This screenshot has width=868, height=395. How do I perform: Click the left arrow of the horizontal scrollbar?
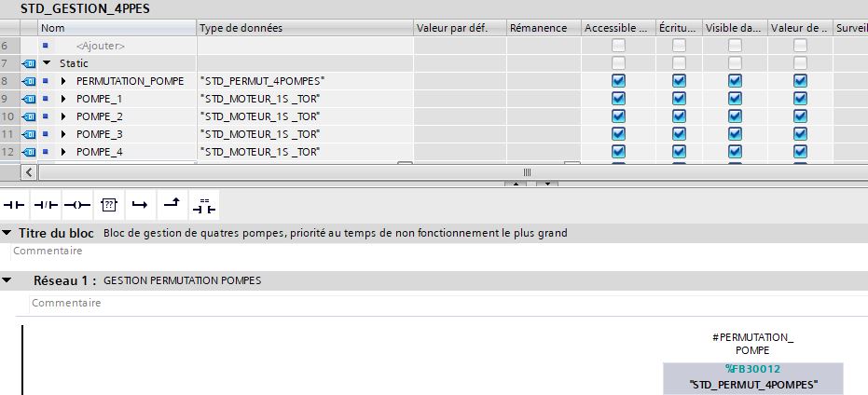[29, 172]
